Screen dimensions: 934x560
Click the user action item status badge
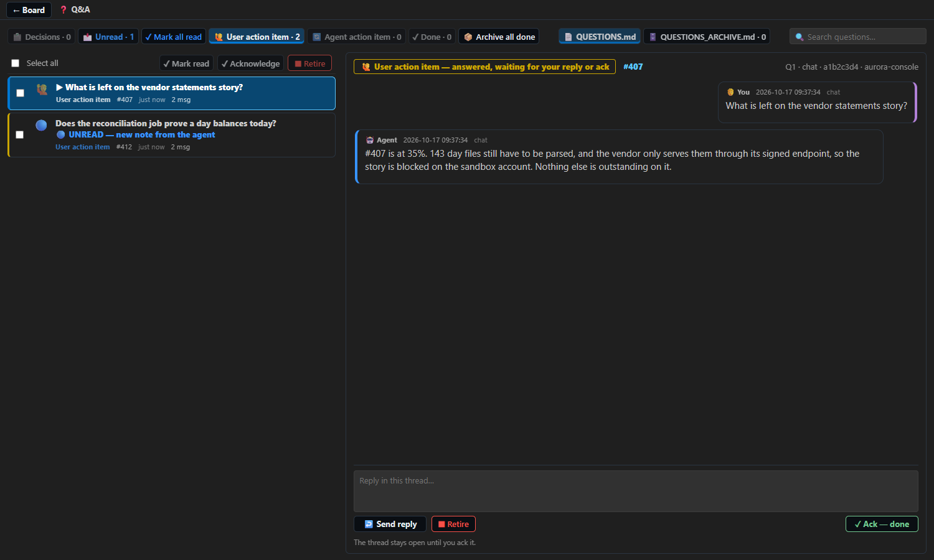(484, 67)
